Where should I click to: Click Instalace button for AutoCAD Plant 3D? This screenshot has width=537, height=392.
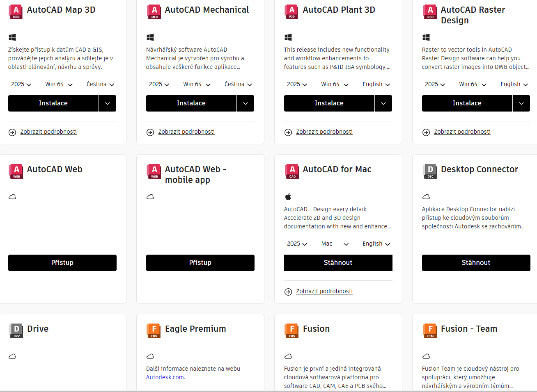coord(329,103)
